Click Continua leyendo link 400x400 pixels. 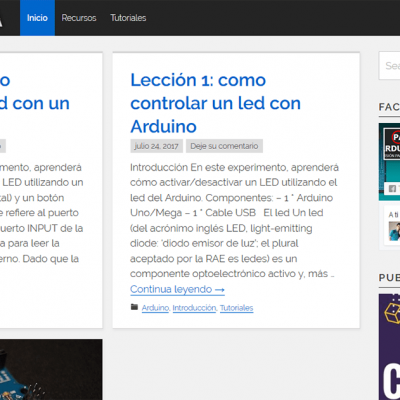coord(177,289)
